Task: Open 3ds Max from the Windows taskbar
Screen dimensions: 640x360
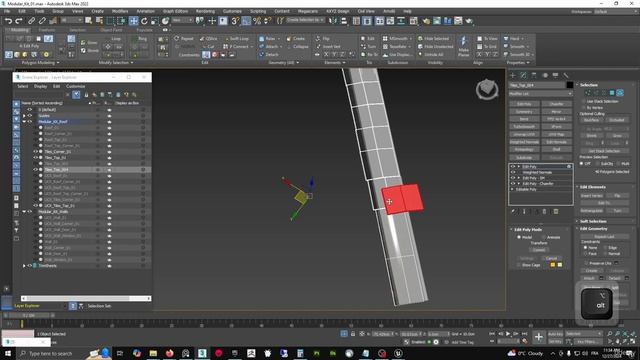Action: point(202,353)
